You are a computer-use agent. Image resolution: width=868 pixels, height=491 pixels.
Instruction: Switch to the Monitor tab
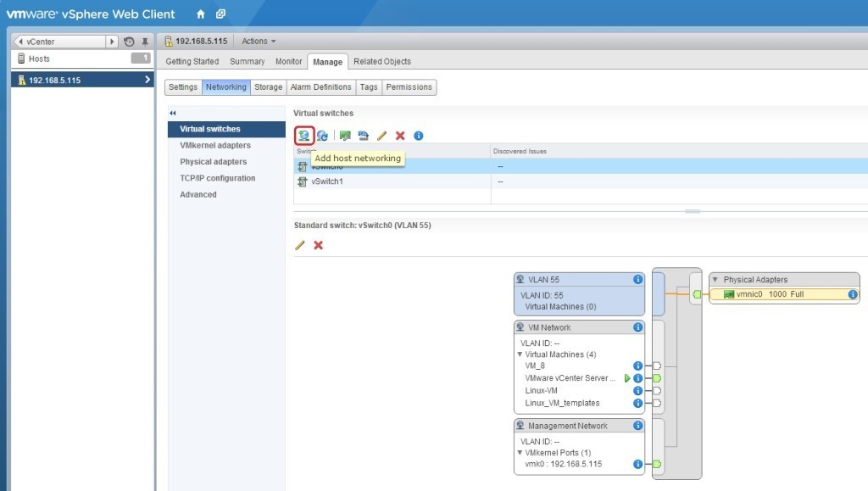(x=288, y=61)
